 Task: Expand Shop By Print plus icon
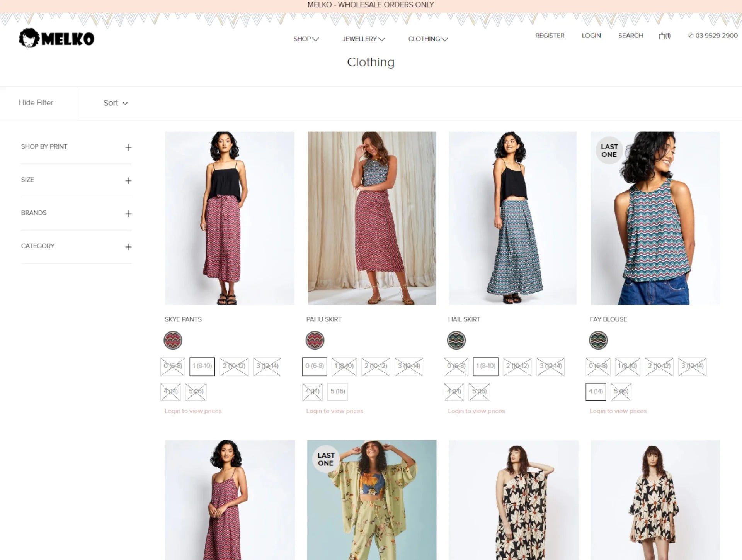coord(128,148)
